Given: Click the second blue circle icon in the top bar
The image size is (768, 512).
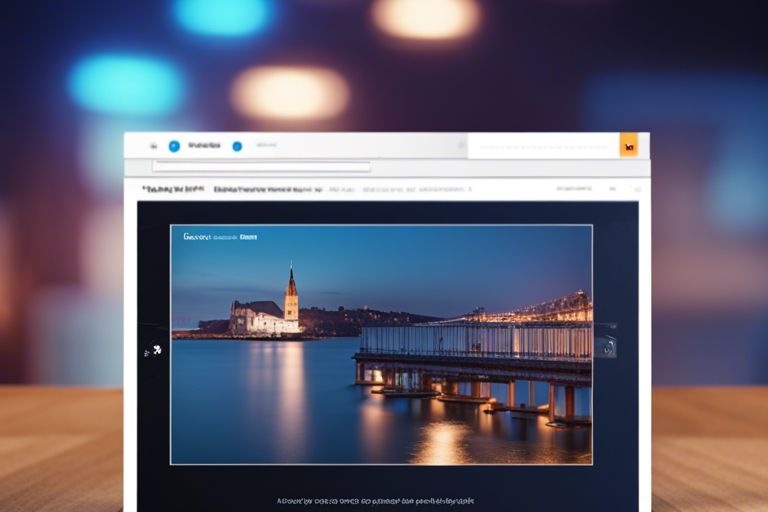Looking at the screenshot, I should point(237,146).
